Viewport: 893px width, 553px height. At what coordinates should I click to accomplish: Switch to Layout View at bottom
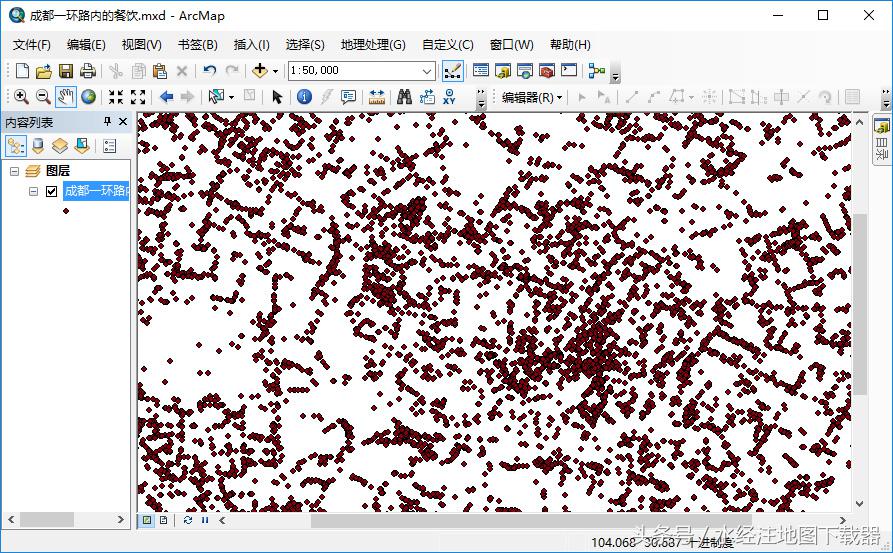coord(163,520)
